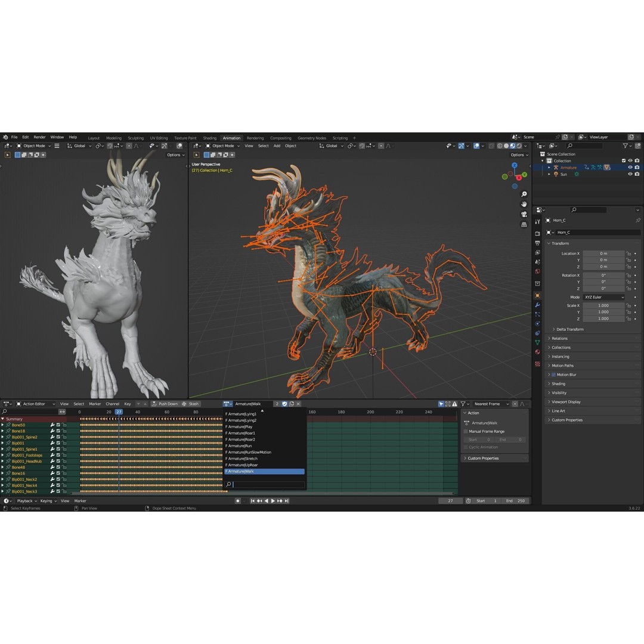Switch to the Shading workspace tab
The image size is (644, 644).
pos(209,138)
